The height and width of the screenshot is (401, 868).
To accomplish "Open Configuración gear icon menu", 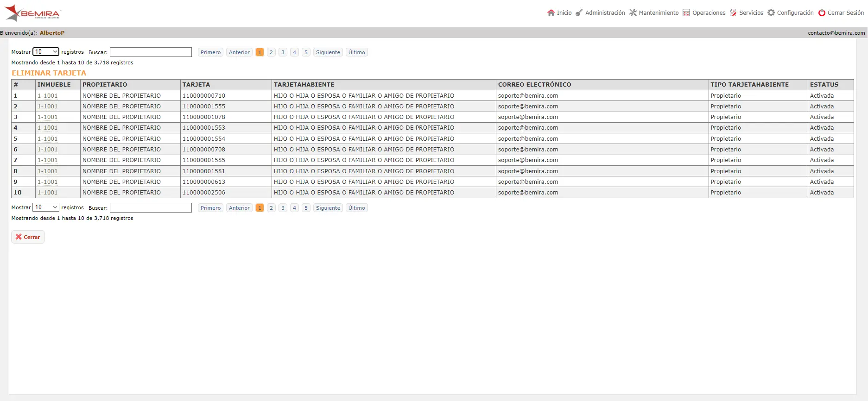I will click(x=771, y=13).
